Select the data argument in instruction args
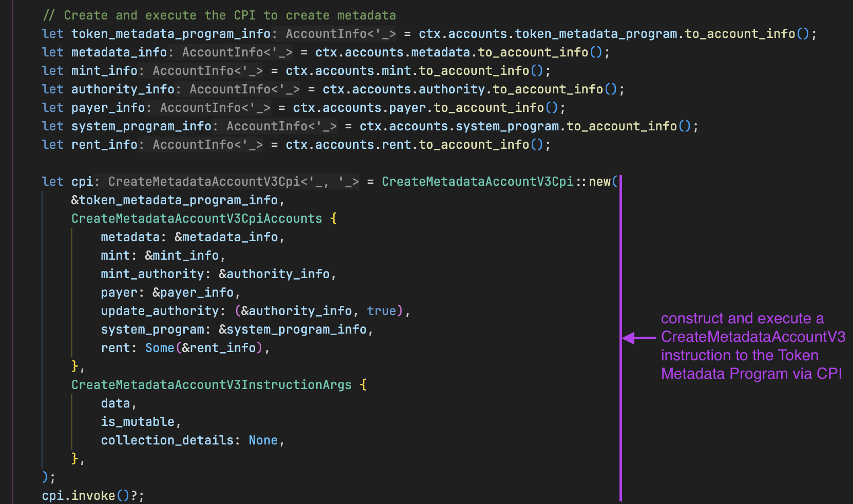853x504 pixels. coord(115,403)
